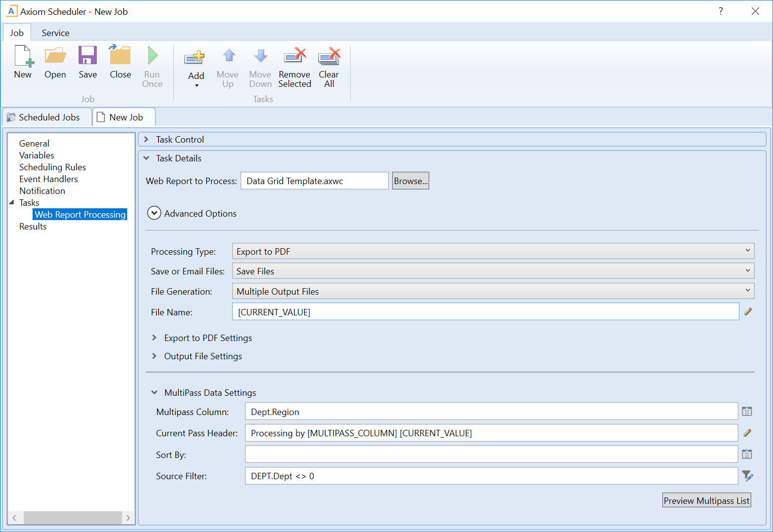Select Scheduling Rules in the left tree
The height and width of the screenshot is (532, 773).
point(52,167)
